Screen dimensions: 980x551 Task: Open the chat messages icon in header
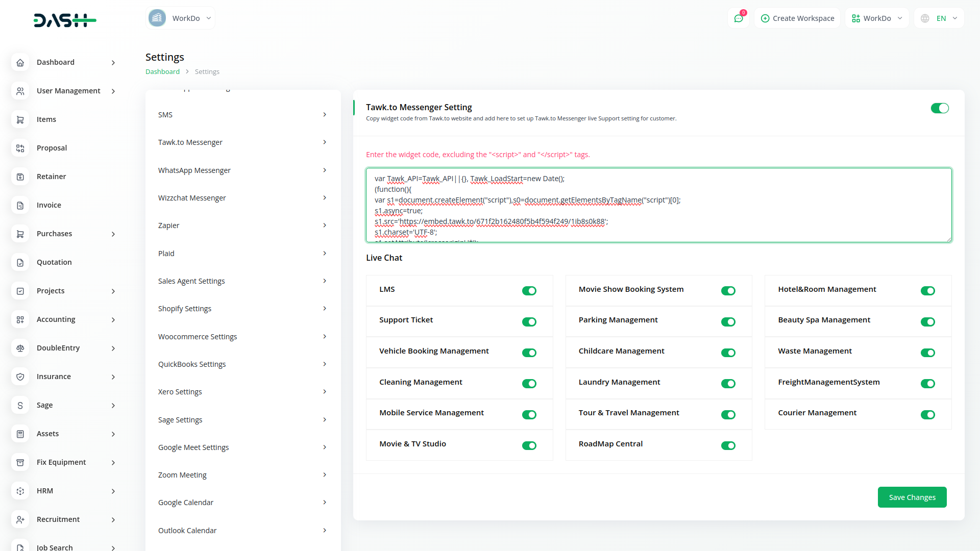738,18
